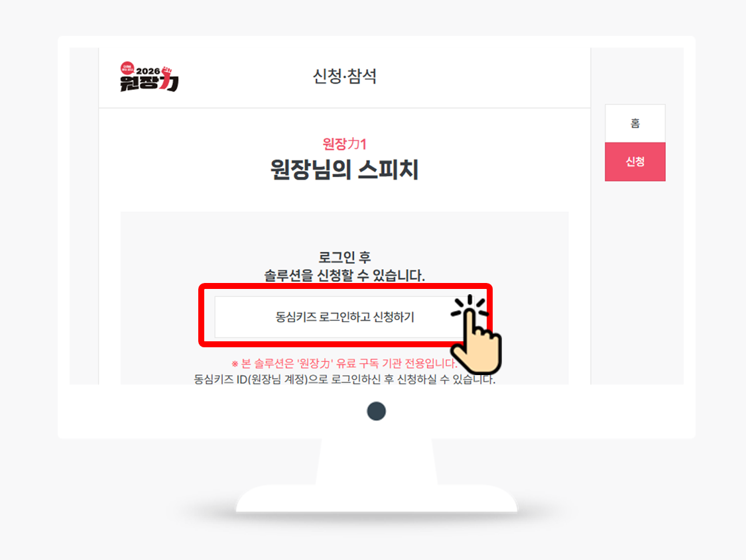The width and height of the screenshot is (746, 560).
Task: Click the 동심키즈 ID(원장님 계정) instruction text
Action: click(x=344, y=379)
